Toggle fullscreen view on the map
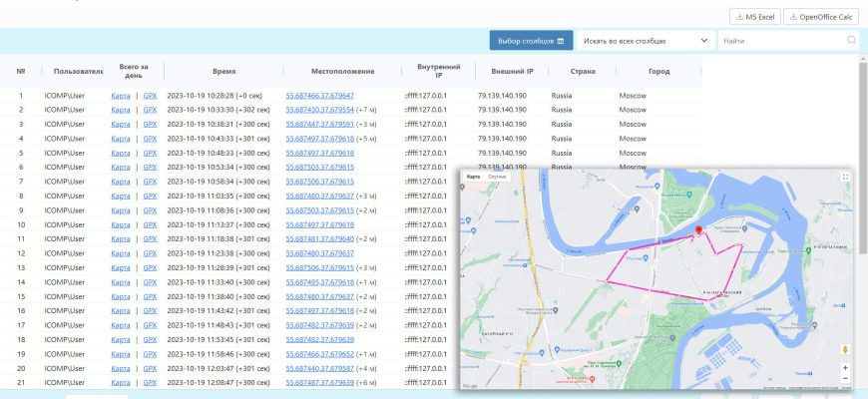The width and height of the screenshot is (868, 399). pos(845,177)
